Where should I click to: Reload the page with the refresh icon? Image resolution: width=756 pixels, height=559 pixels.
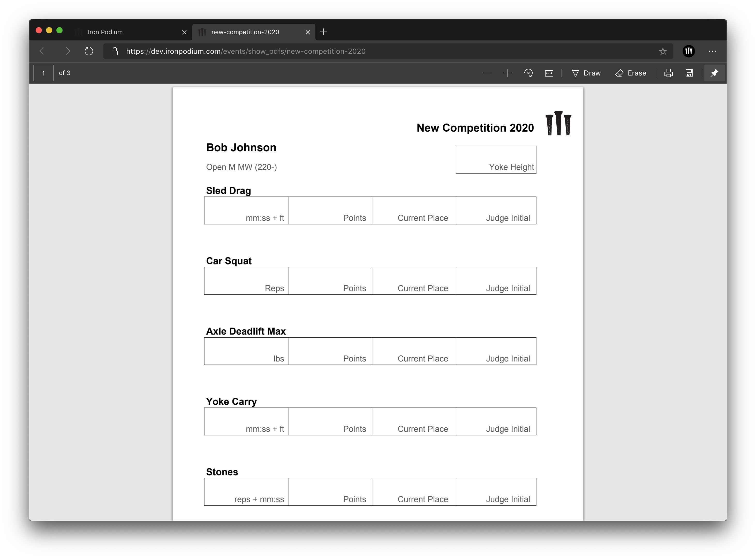(89, 51)
